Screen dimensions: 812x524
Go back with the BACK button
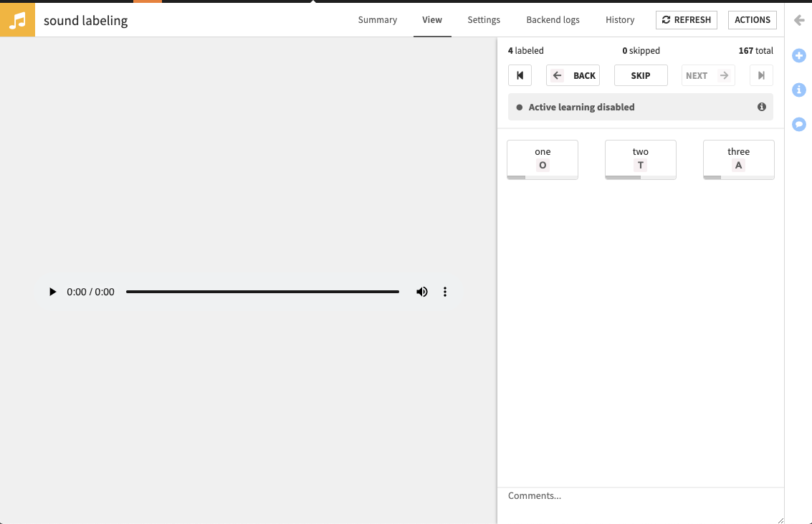click(x=573, y=75)
